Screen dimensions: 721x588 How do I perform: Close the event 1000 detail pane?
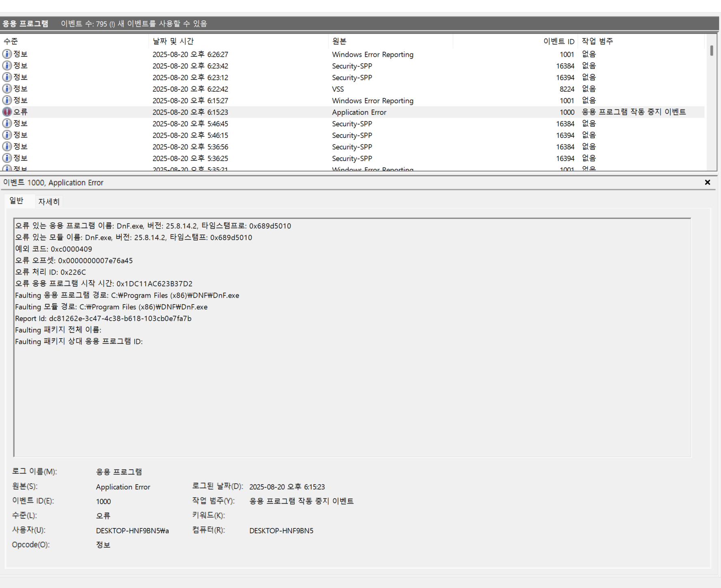point(707,182)
